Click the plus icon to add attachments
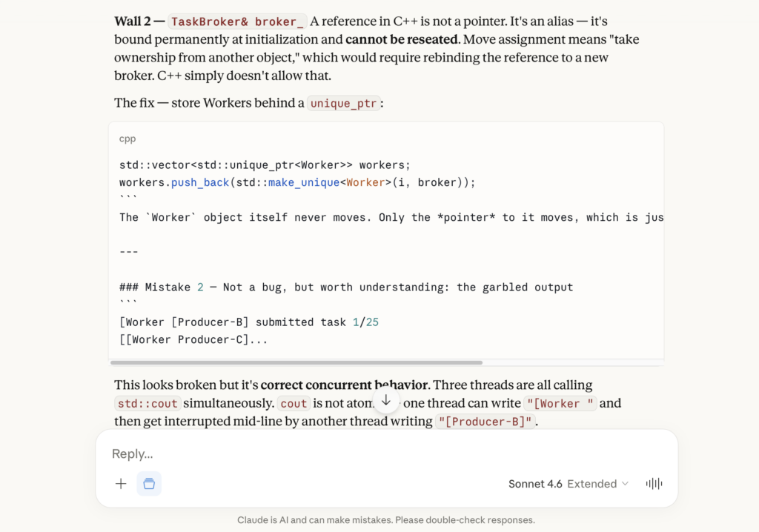This screenshot has height=532, width=759. (x=121, y=484)
